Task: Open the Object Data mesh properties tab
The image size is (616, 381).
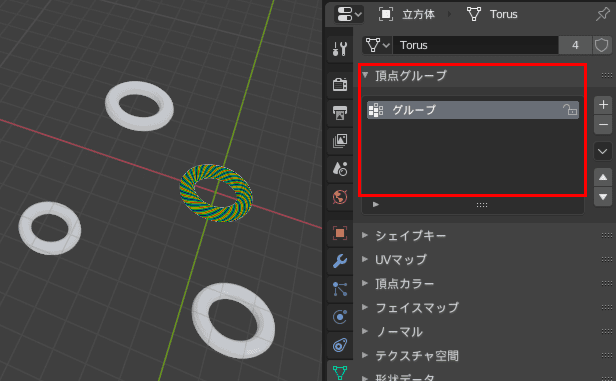Action: (340, 371)
